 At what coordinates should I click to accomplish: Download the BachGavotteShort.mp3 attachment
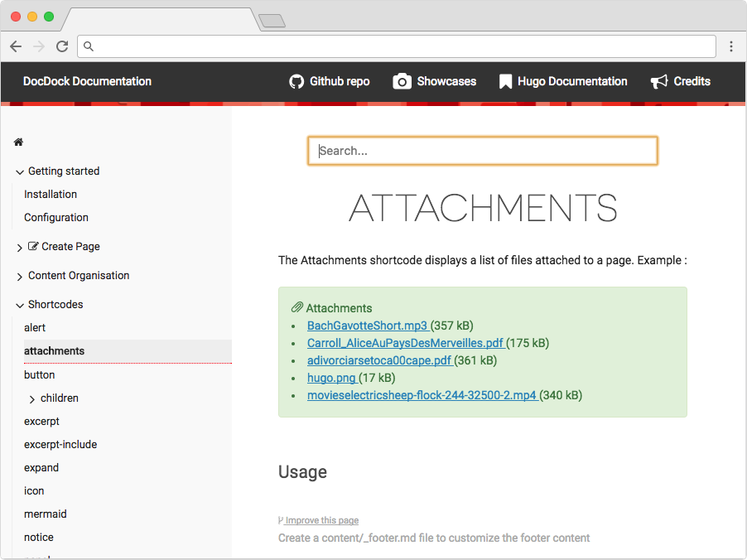(x=367, y=326)
